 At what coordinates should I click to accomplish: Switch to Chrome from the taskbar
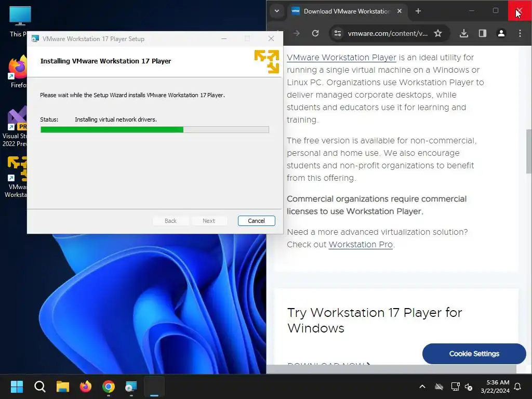109,387
